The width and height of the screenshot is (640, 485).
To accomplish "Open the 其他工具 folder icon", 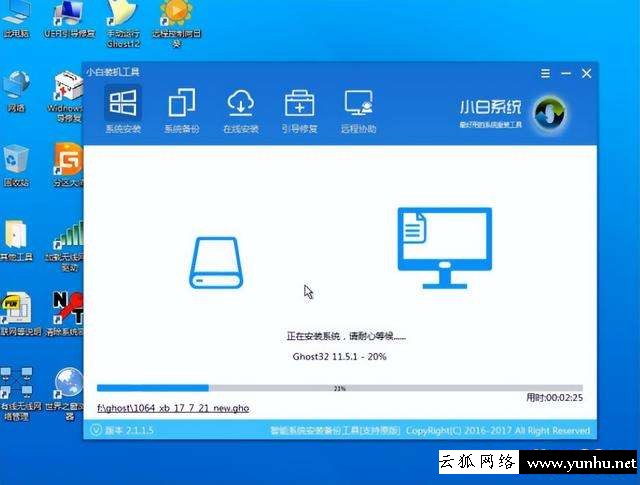I will coord(16,240).
